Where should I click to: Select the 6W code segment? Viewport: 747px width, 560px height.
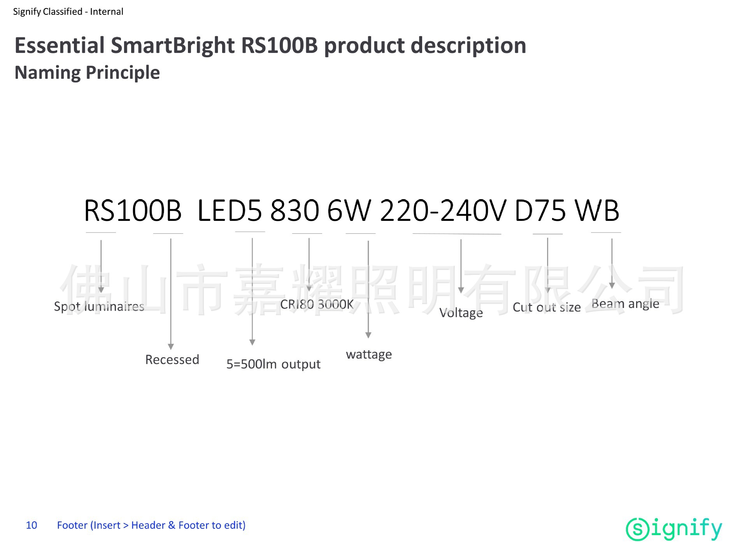pos(349,211)
